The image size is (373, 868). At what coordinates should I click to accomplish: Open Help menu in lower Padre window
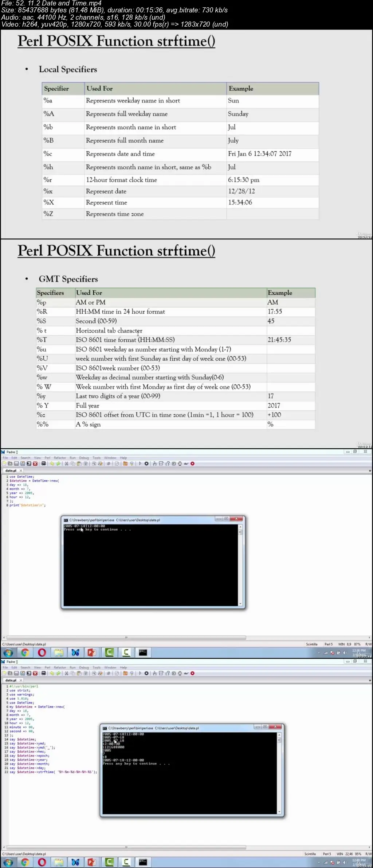point(123,667)
